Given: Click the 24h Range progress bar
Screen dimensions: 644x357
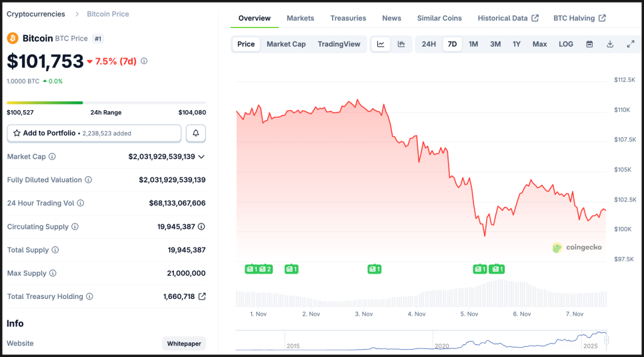Looking at the screenshot, I should click(x=106, y=103).
